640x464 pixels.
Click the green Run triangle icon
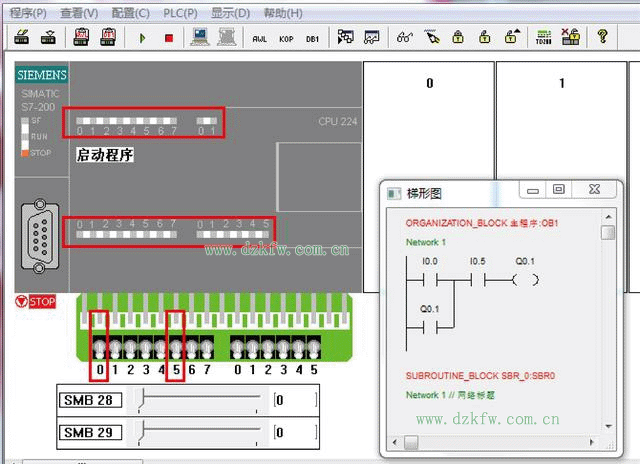pos(143,38)
